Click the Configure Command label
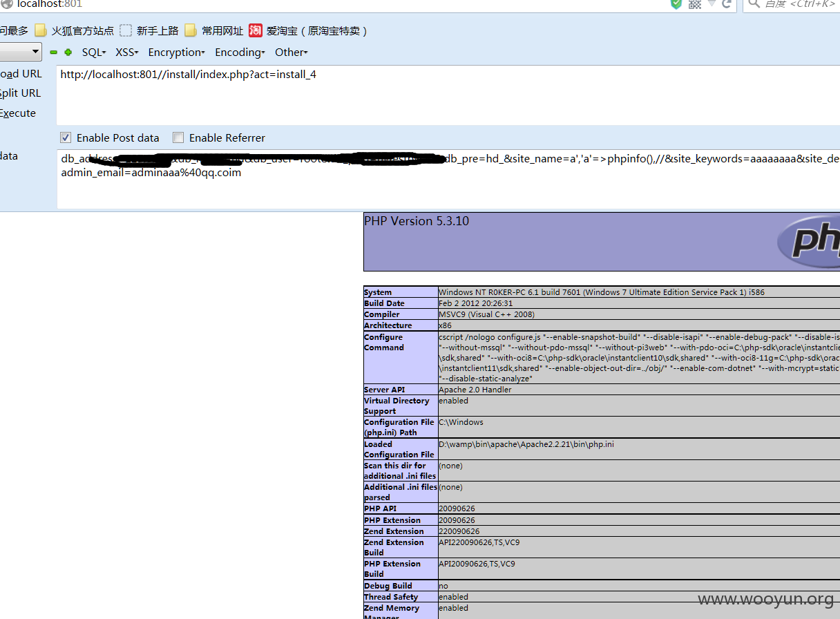 tap(384, 343)
